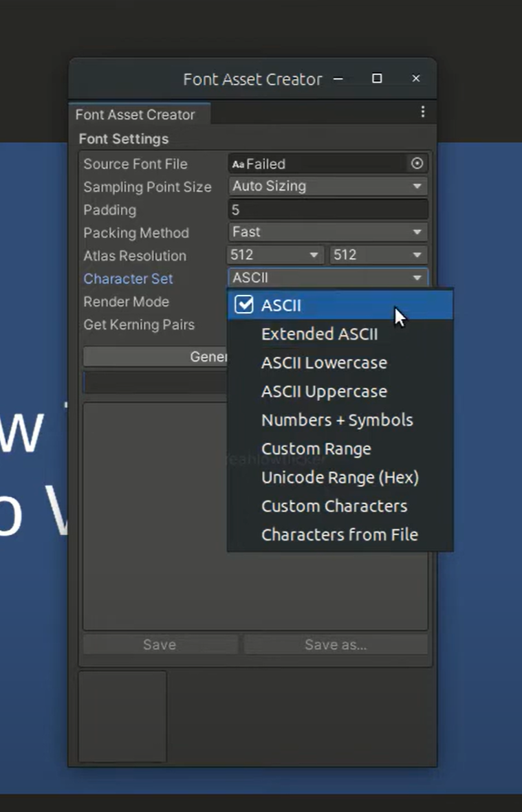Click the Font Settings heading
Viewport: 522px width, 812px height.
124,139
